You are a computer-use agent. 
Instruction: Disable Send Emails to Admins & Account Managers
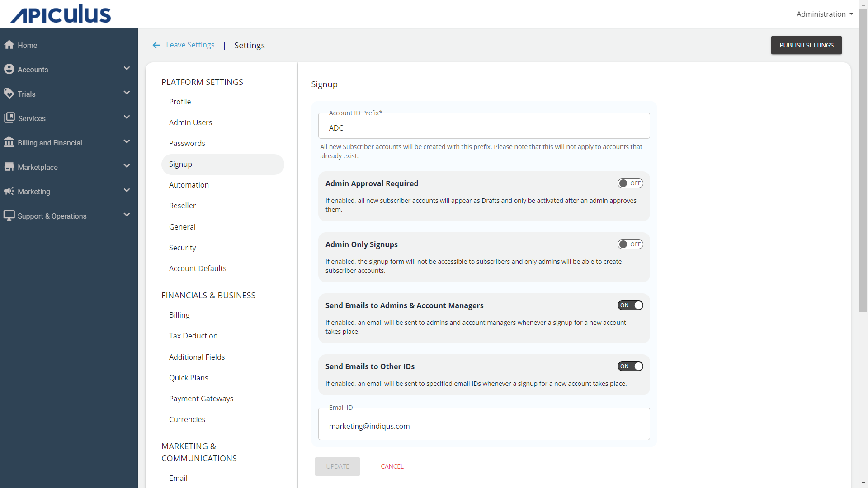point(631,305)
